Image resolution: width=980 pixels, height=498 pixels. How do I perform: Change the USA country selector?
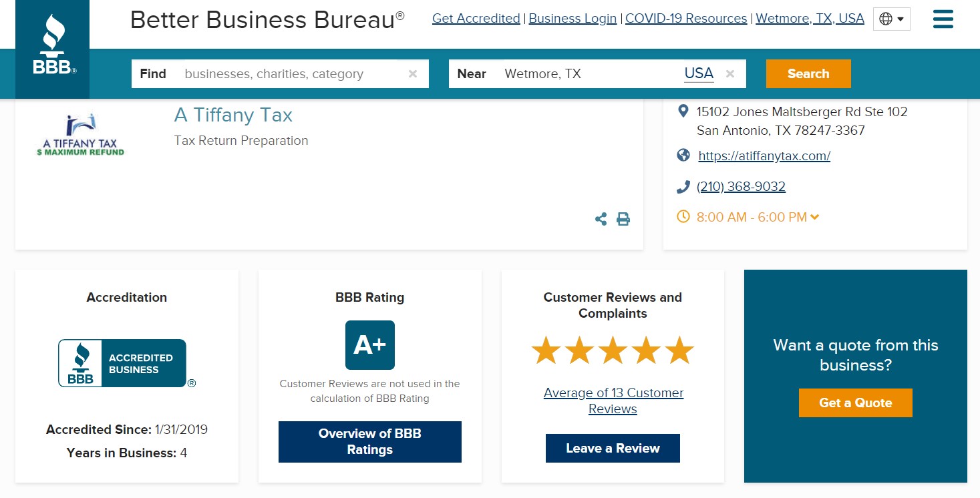click(x=699, y=73)
